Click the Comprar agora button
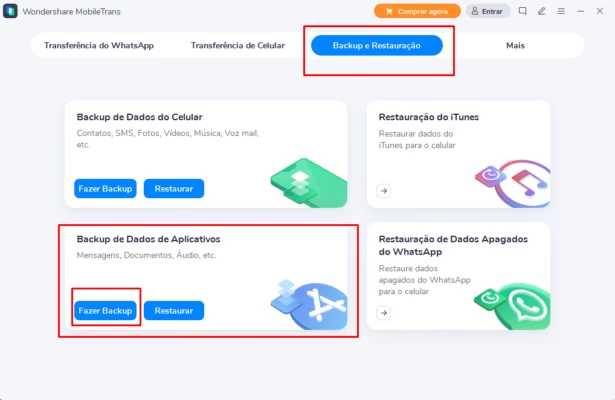 417,11
